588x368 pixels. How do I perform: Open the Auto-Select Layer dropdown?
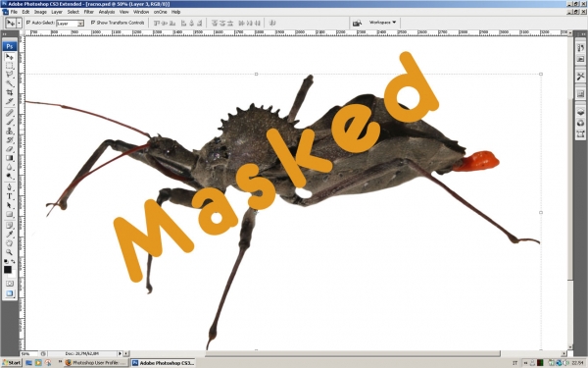point(70,24)
